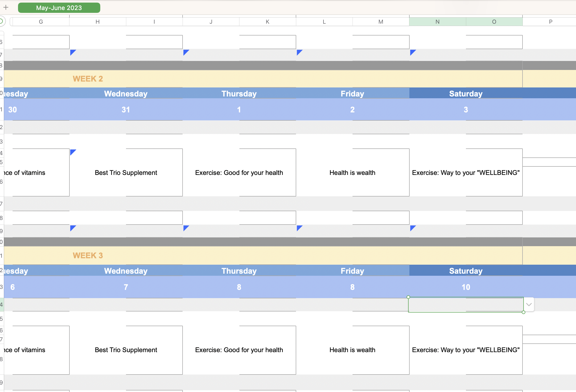Click comment flag on Week 2 Best Trio Supplement cell

tap(73, 152)
